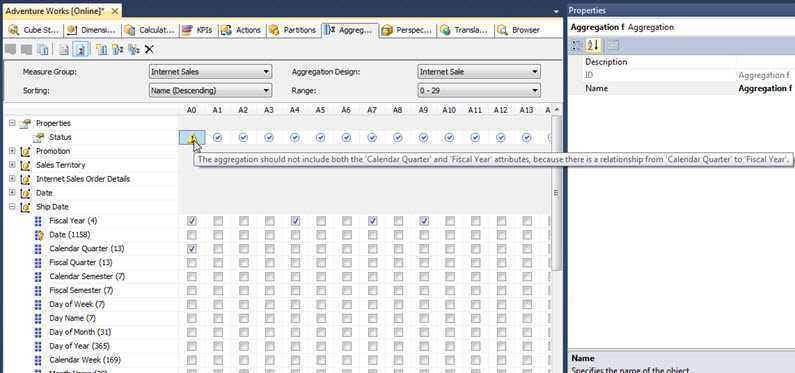The height and width of the screenshot is (373, 795).
Task: Click the A0 warning status icon
Action: (x=192, y=137)
